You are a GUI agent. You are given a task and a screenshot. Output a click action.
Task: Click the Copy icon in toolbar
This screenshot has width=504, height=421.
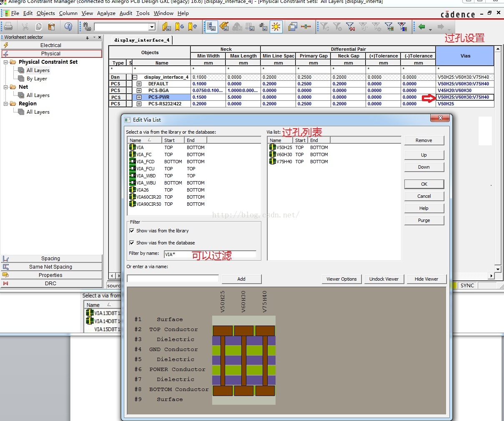coord(38,27)
